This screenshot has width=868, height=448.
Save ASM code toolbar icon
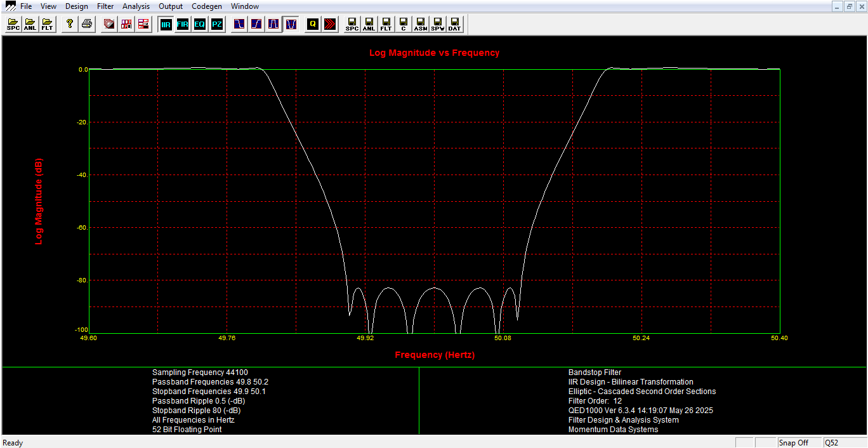click(x=421, y=25)
